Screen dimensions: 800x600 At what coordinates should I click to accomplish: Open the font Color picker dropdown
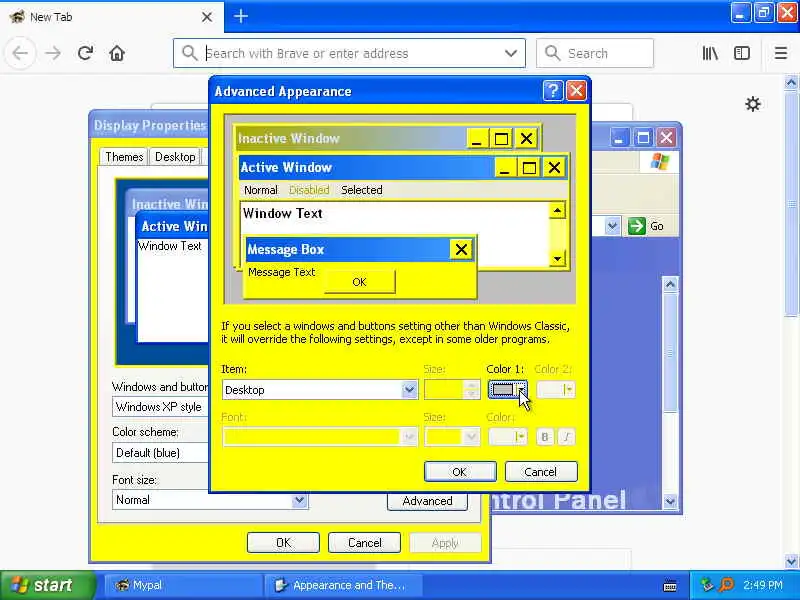click(508, 437)
